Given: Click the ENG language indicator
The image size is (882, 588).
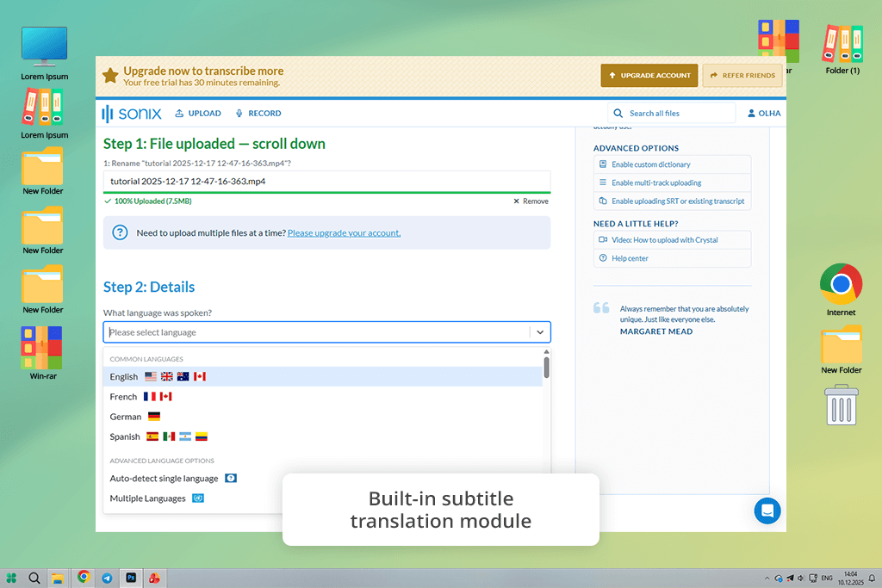Looking at the screenshot, I should tap(827, 578).
